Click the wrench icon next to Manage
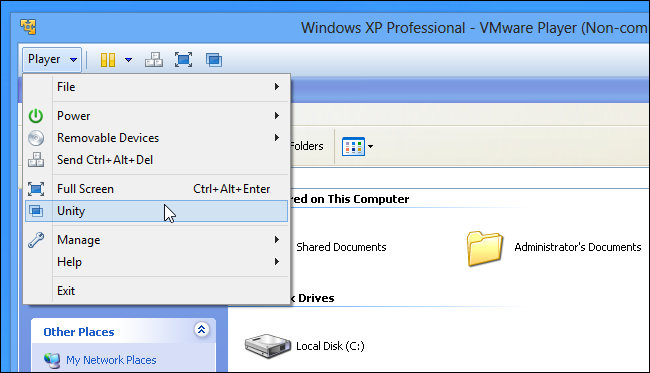The image size is (650, 373). point(36,240)
